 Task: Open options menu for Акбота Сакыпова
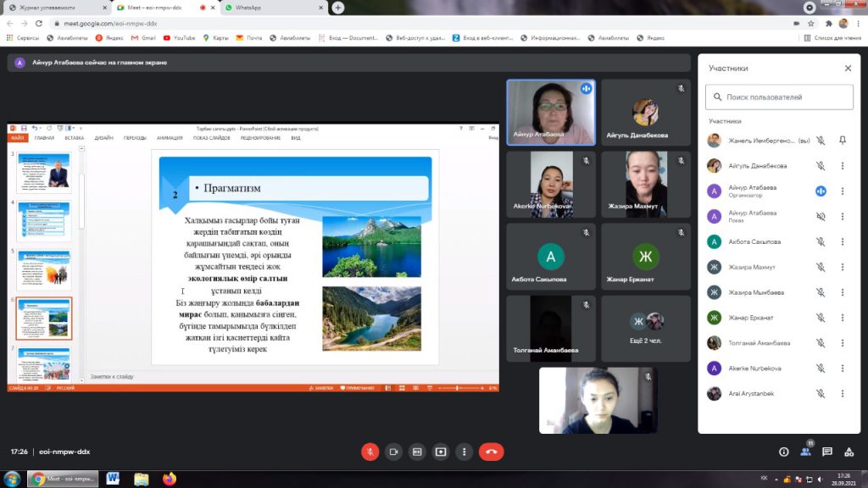pyautogui.click(x=843, y=242)
